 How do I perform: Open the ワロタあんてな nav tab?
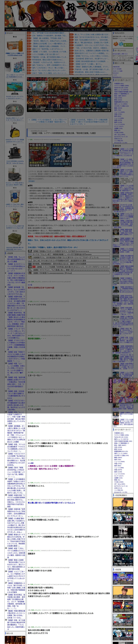click(x=68, y=30)
